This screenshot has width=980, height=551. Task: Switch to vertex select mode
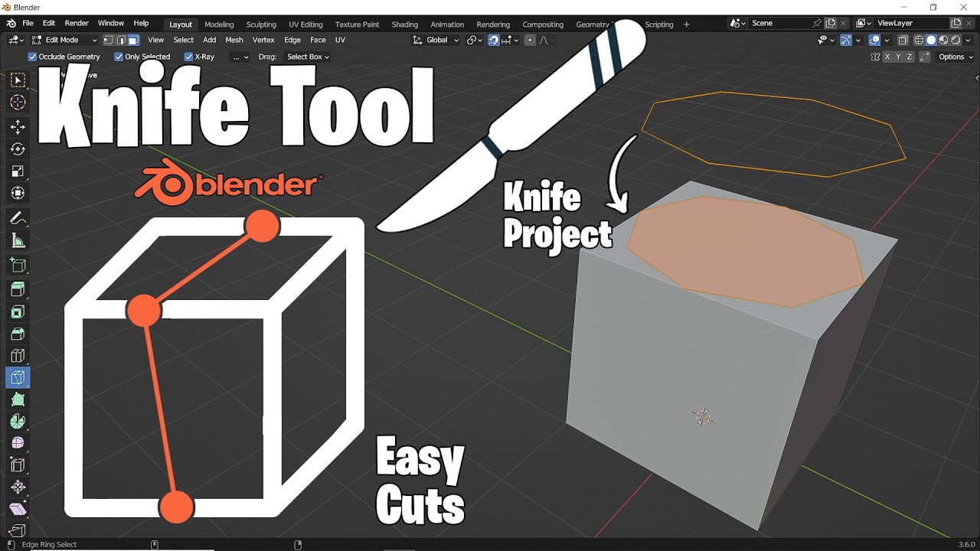coord(109,40)
